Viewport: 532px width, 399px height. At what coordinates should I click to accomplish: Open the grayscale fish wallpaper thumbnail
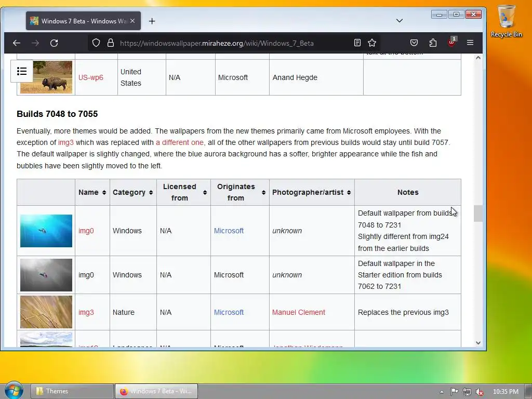46,275
